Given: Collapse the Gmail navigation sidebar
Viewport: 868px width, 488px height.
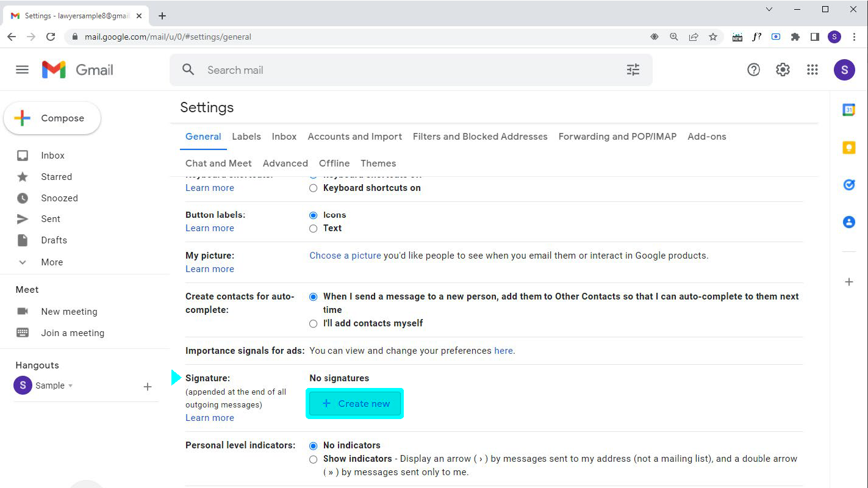Looking at the screenshot, I should coord(22,70).
